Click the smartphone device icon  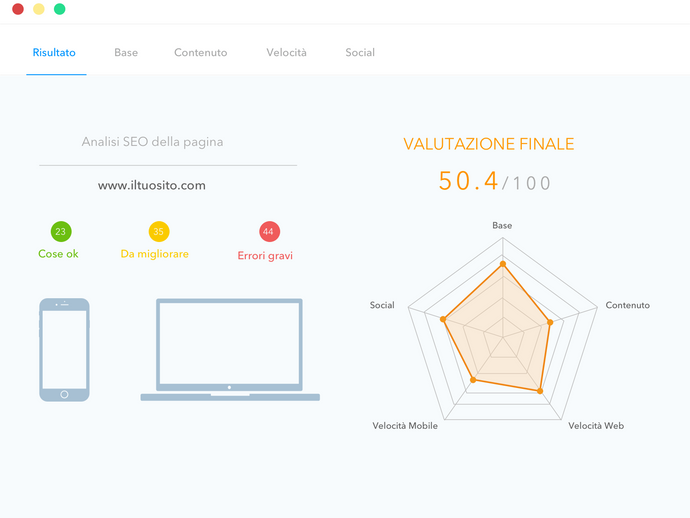[64, 350]
